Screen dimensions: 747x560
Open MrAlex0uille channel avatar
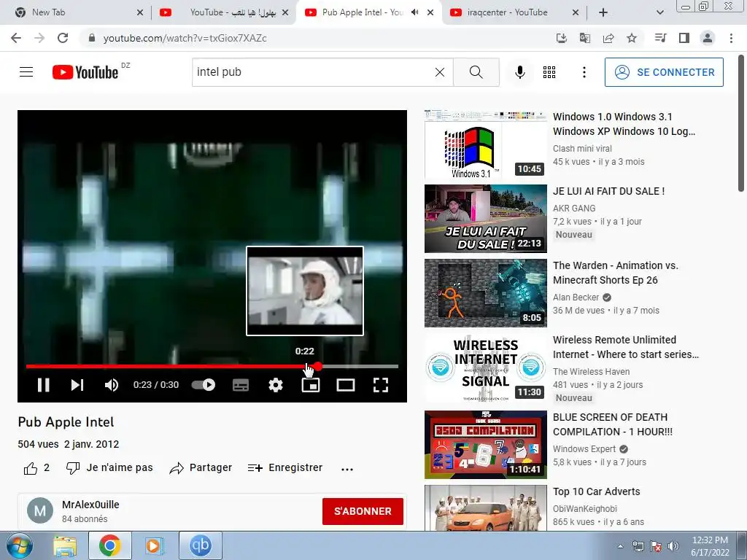[40, 511]
